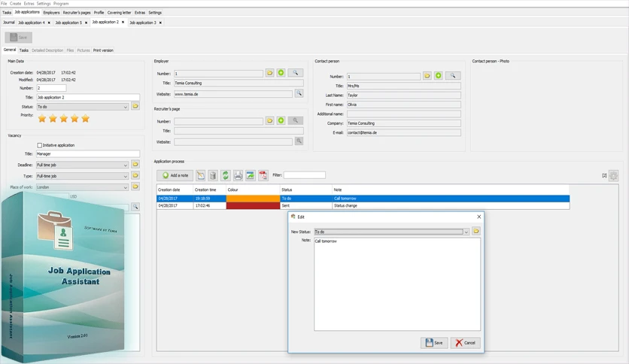
Task: Click the PDF export icon
Action: [263, 175]
